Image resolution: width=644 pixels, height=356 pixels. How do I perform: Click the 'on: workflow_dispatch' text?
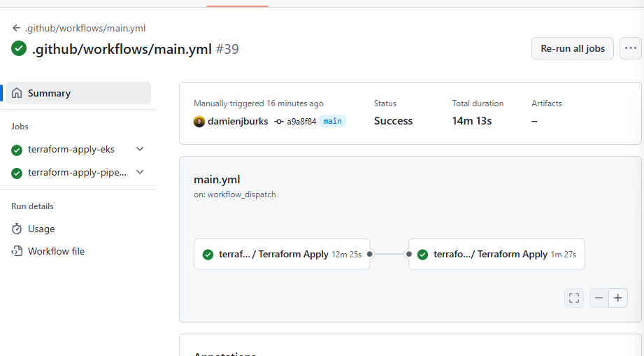pyautogui.click(x=235, y=194)
